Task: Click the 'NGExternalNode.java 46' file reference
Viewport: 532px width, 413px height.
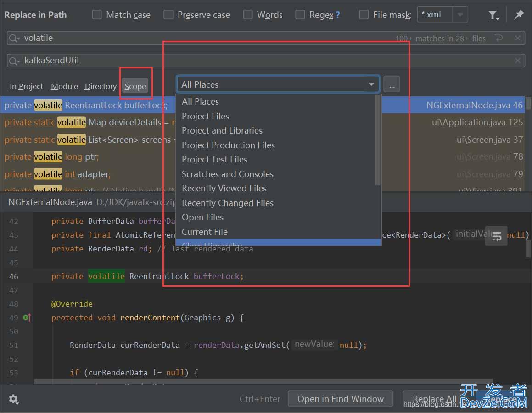Action: 474,105
